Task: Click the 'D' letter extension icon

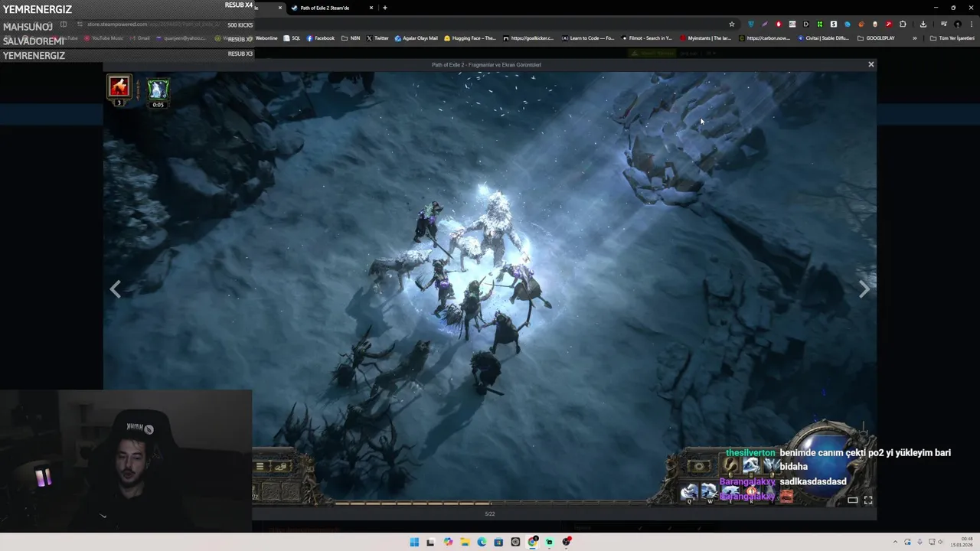Action: click(806, 24)
